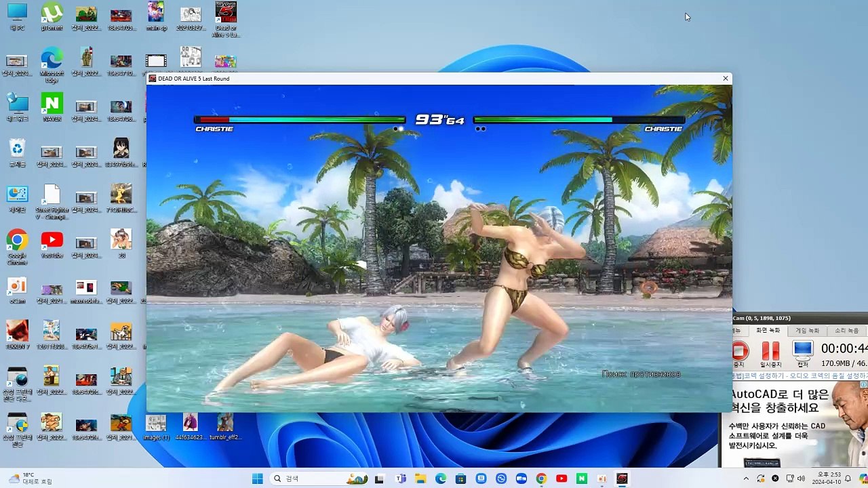
Task: Select the maxresdefault desktop image
Action: (x=86, y=290)
